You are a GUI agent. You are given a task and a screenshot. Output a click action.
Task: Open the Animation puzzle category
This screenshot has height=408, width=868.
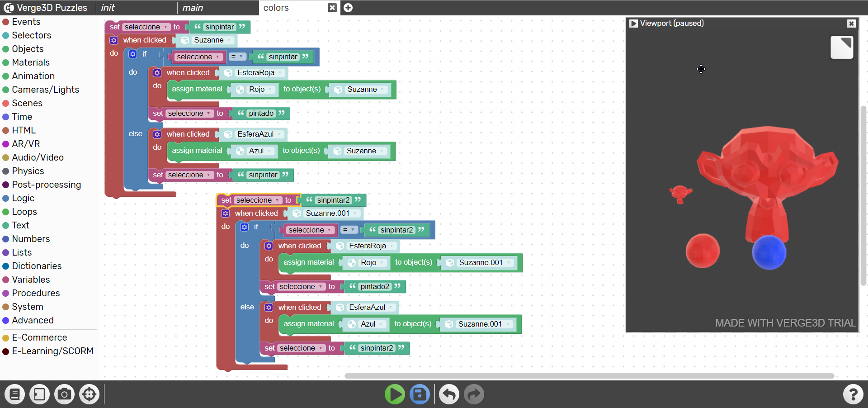(x=33, y=76)
